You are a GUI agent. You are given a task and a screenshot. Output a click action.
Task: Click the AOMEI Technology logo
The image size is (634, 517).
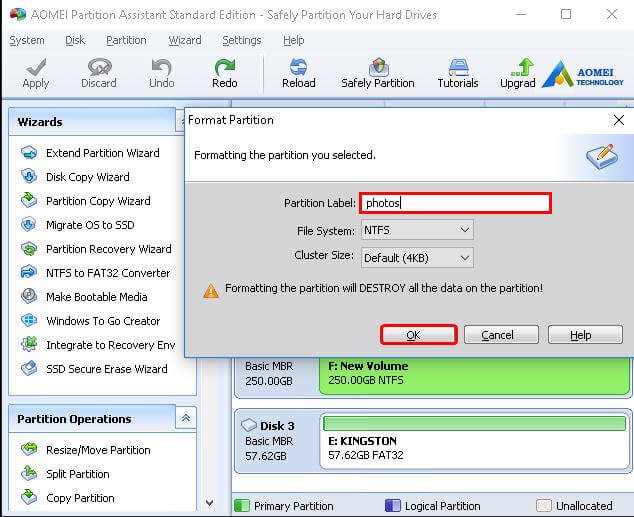tap(583, 74)
